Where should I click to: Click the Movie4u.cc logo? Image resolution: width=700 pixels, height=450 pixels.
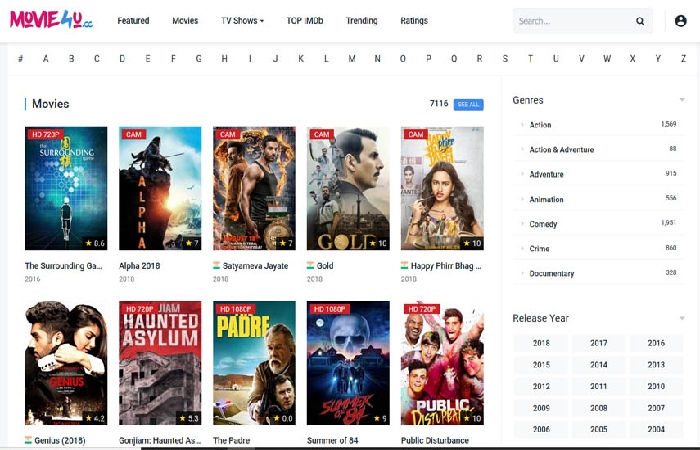[x=51, y=20]
